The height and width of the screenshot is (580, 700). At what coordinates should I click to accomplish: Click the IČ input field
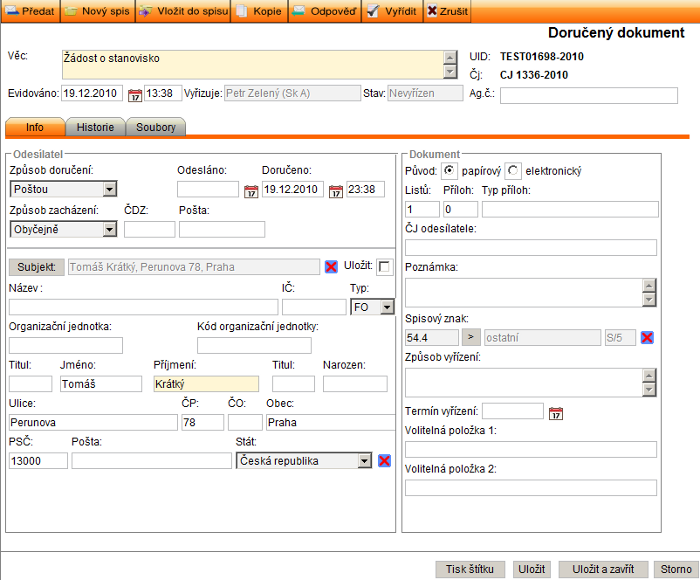(x=314, y=307)
